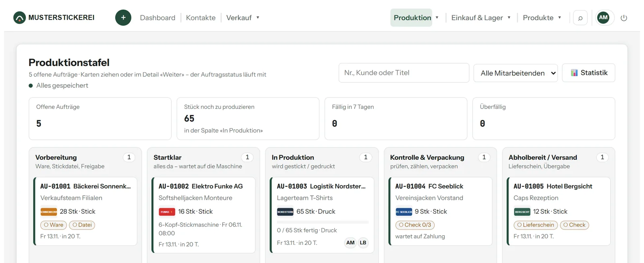644x263 pixels.
Task: Click the Überfällig stat tile
Action: click(544, 119)
